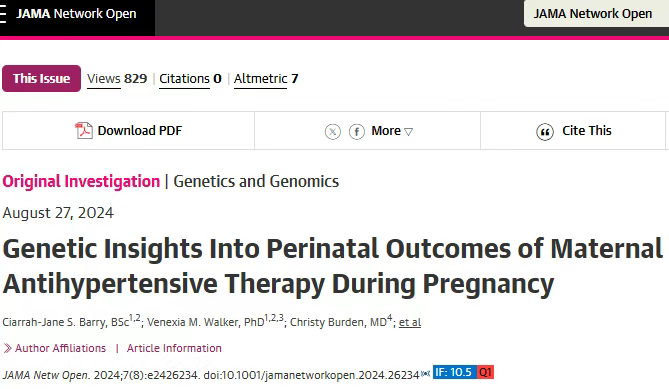Click the Download PDF button
The height and width of the screenshot is (389, 669).
[x=128, y=131]
